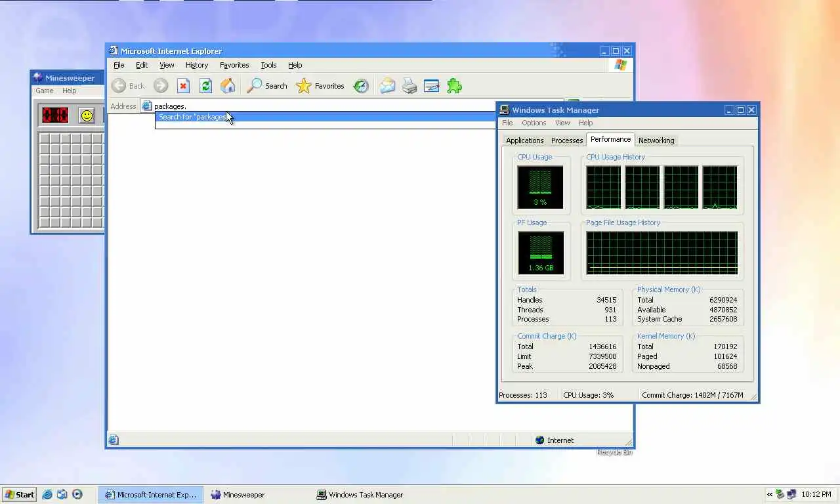Open the Help menu in Task Manager

click(586, 123)
